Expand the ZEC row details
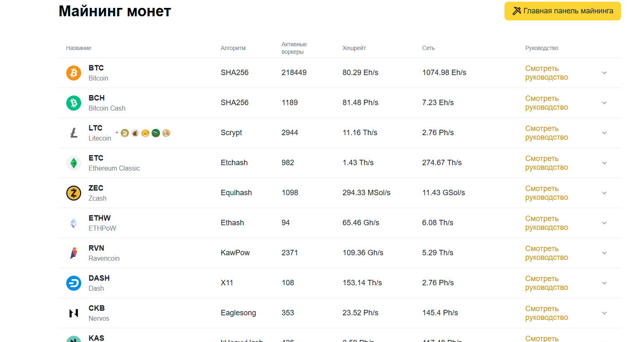 click(604, 193)
